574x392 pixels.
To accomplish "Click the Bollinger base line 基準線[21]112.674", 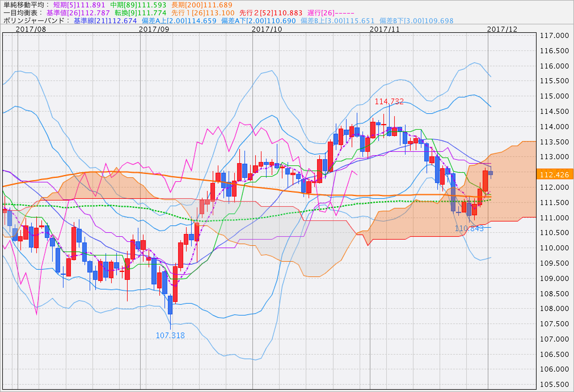I will 105,21.
